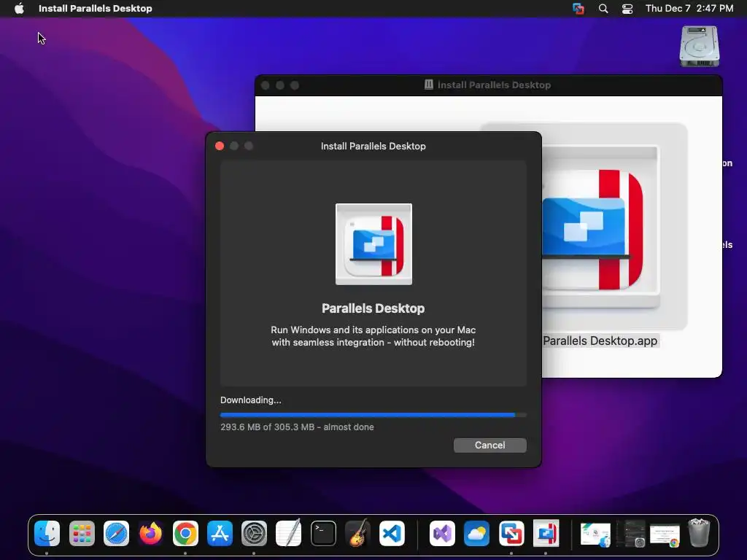This screenshot has height=560, width=747.
Task: Open Visual Studio (purple) from the Dock
Action: tap(442, 533)
